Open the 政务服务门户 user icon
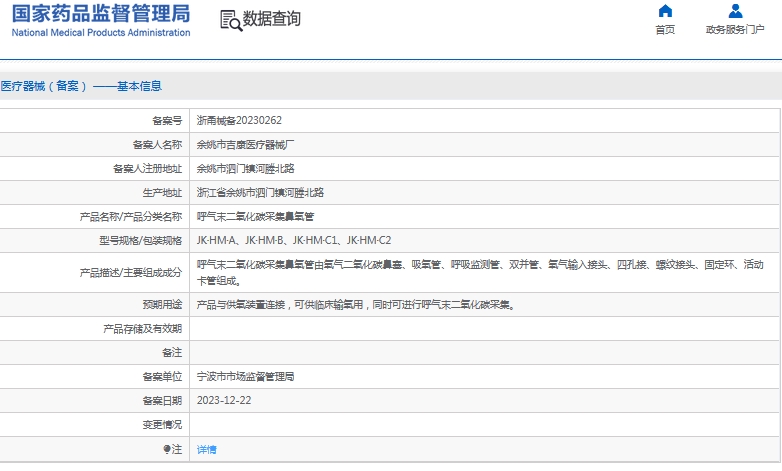782x471 pixels. pos(735,10)
